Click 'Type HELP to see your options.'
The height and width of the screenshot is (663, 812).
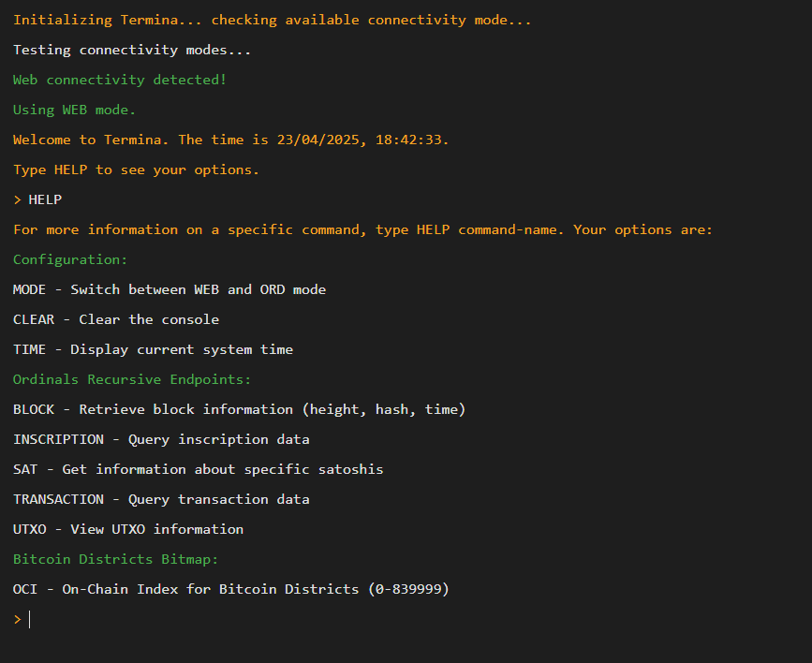click(x=136, y=169)
